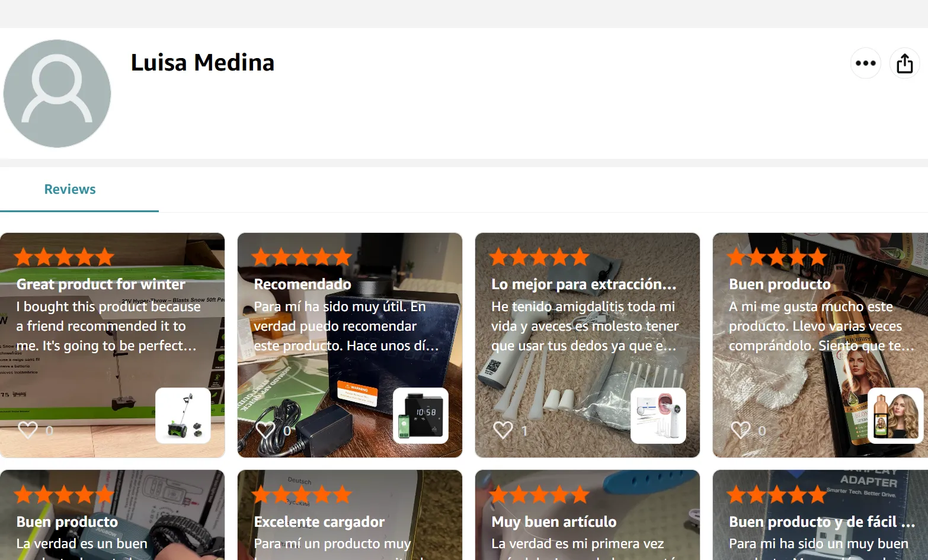Click the star rating on "Recomendado" review

point(302,257)
